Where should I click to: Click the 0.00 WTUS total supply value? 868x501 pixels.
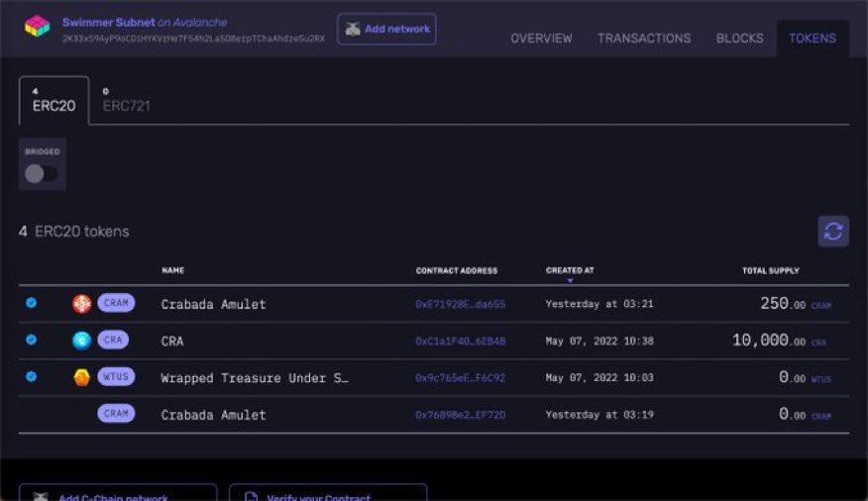click(805, 377)
